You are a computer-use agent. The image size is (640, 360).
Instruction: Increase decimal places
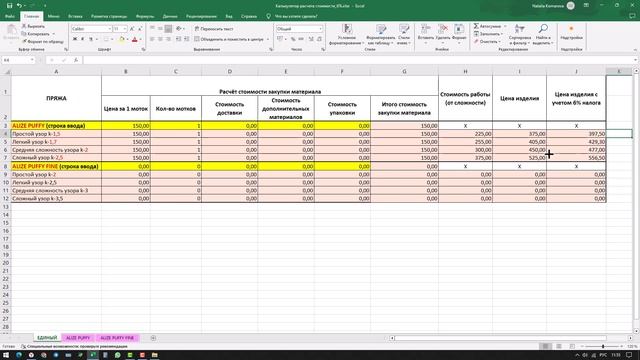point(311,39)
